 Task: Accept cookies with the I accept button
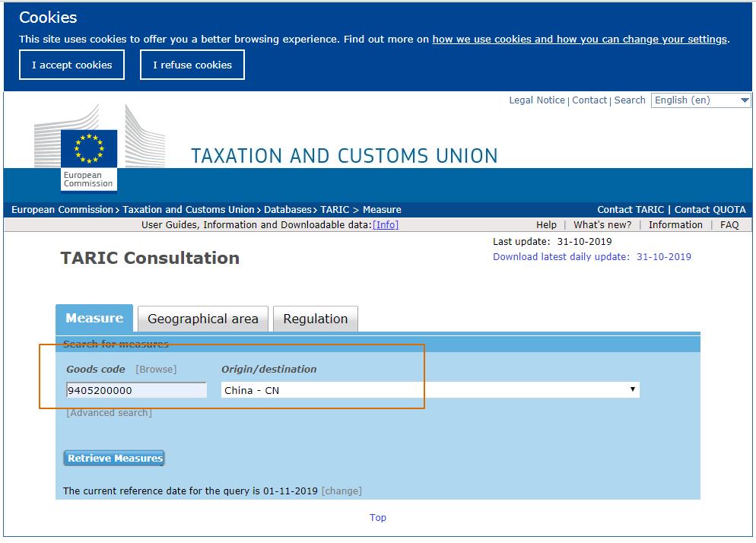[72, 65]
